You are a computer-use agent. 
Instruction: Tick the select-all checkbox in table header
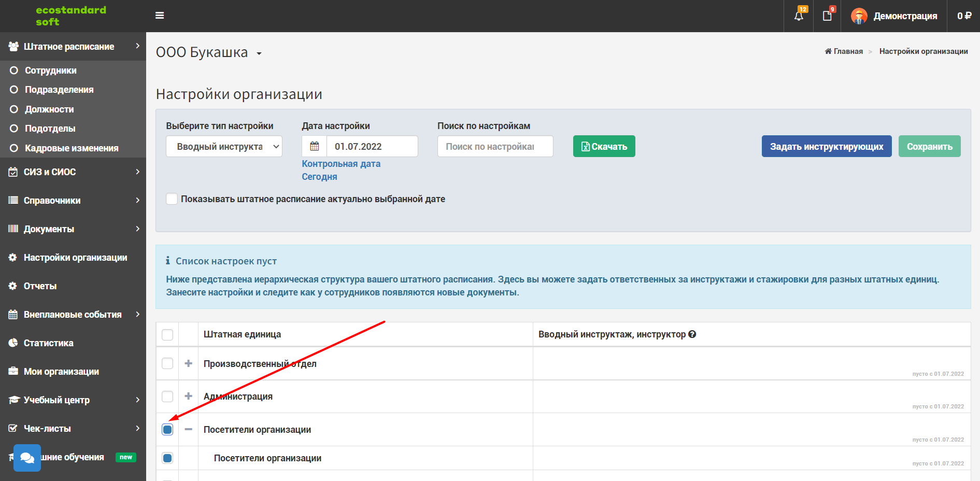[167, 334]
